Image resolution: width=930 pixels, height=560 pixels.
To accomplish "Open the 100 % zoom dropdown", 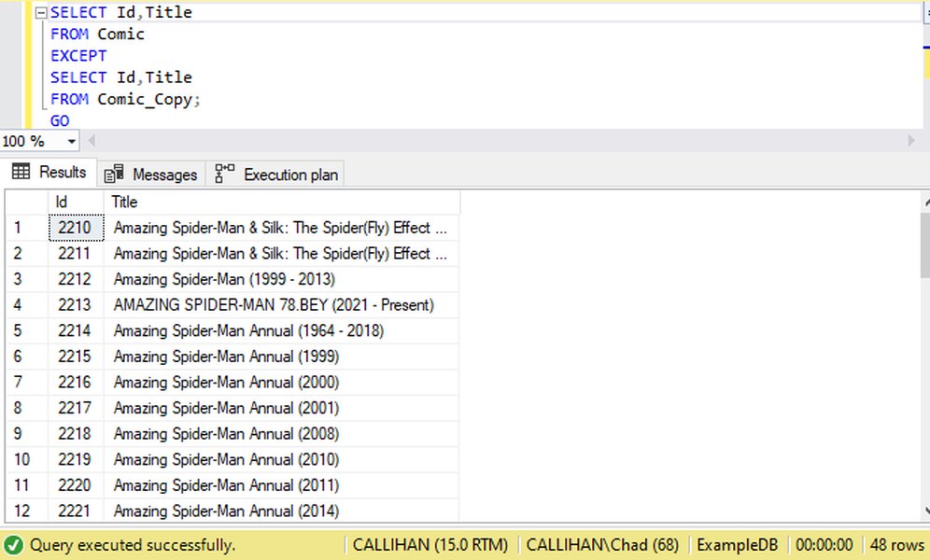I will tap(71, 142).
